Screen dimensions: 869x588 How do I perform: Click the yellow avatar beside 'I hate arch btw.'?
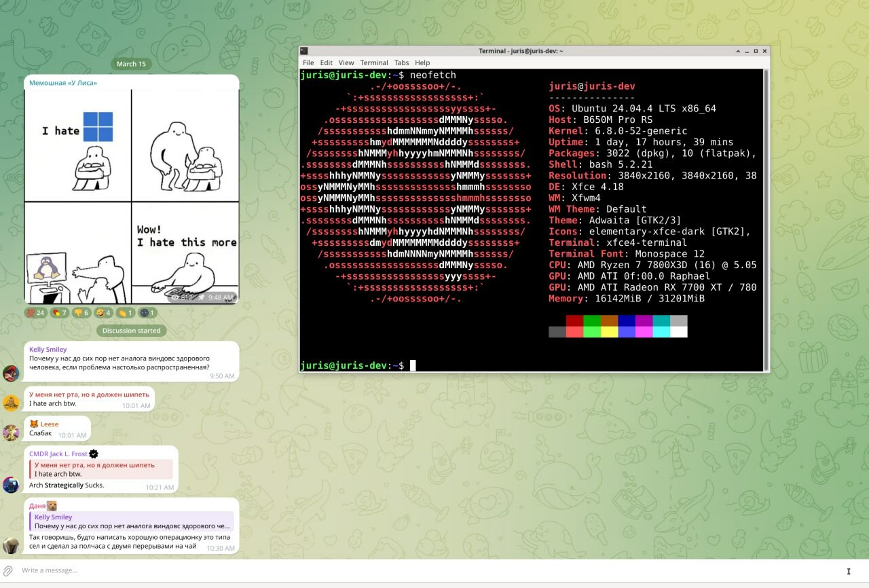point(11,403)
